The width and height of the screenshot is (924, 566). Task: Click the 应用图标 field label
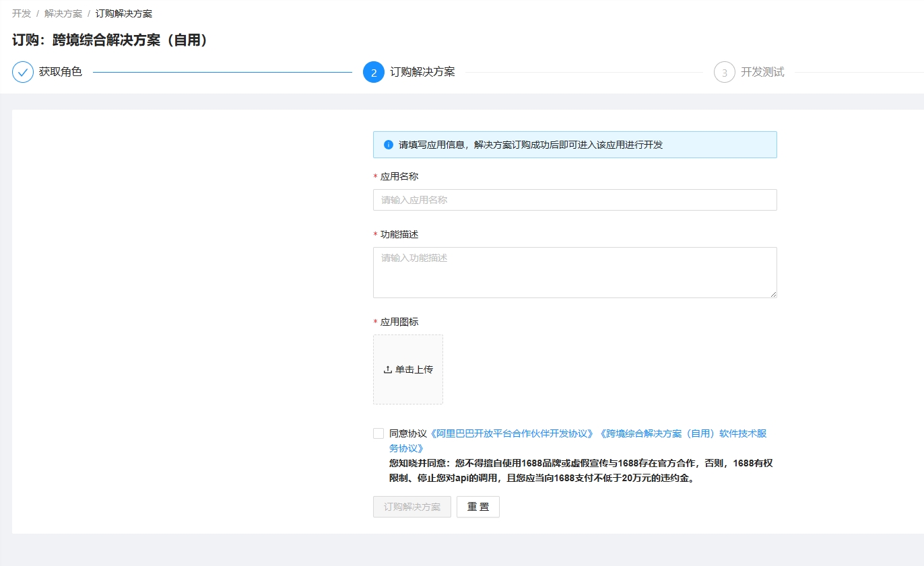(399, 322)
